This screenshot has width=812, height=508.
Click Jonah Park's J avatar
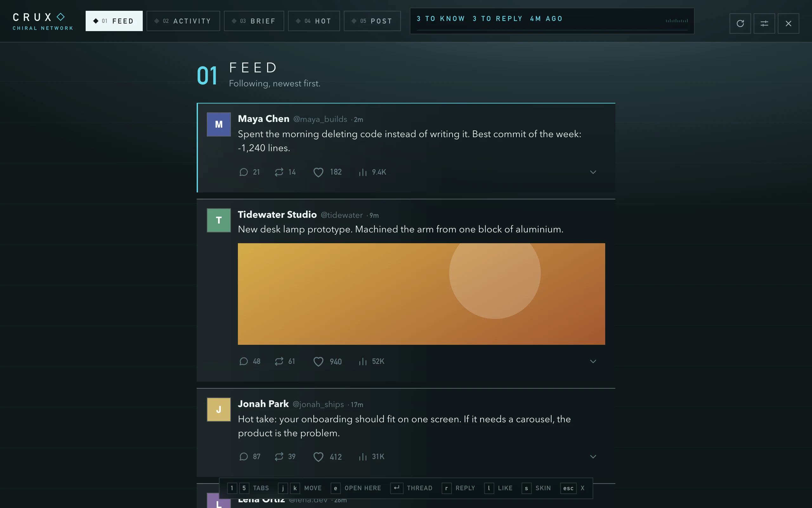[219, 410]
